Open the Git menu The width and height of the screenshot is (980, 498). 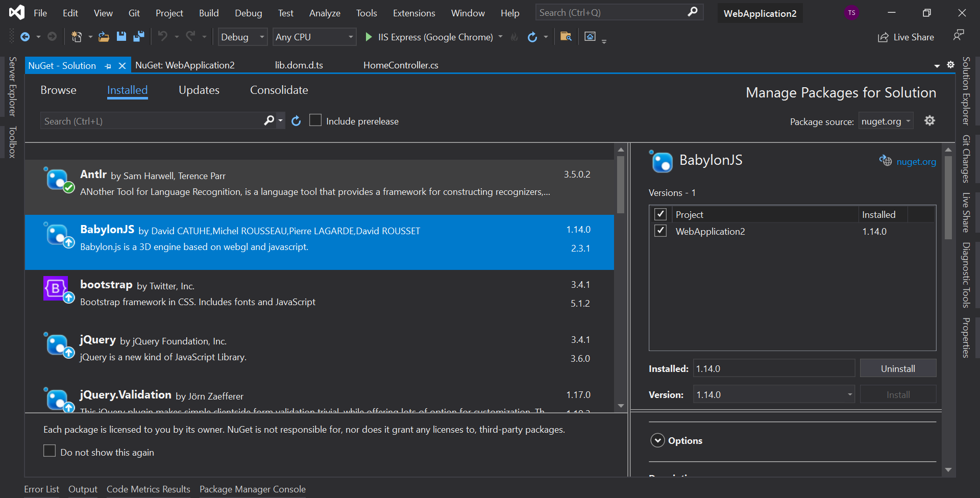click(134, 13)
